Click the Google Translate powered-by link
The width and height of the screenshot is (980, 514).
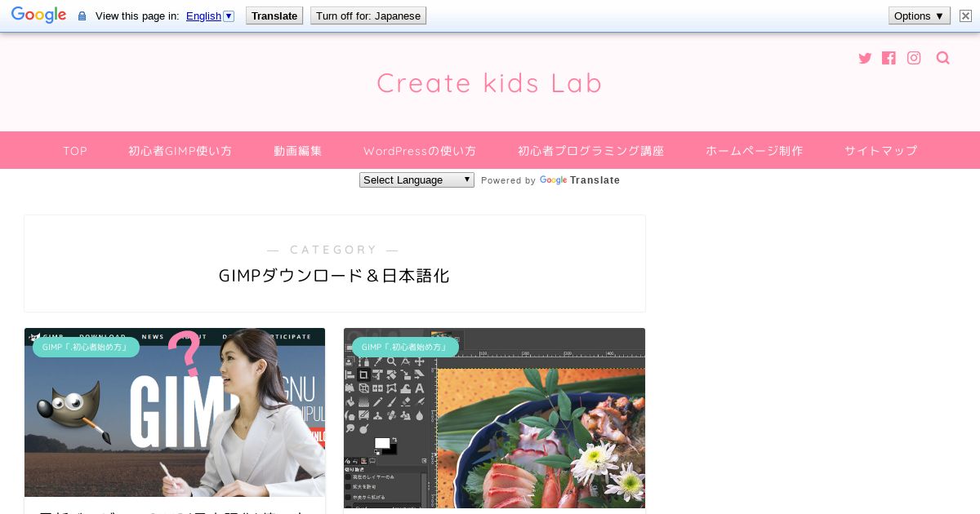[x=580, y=180]
